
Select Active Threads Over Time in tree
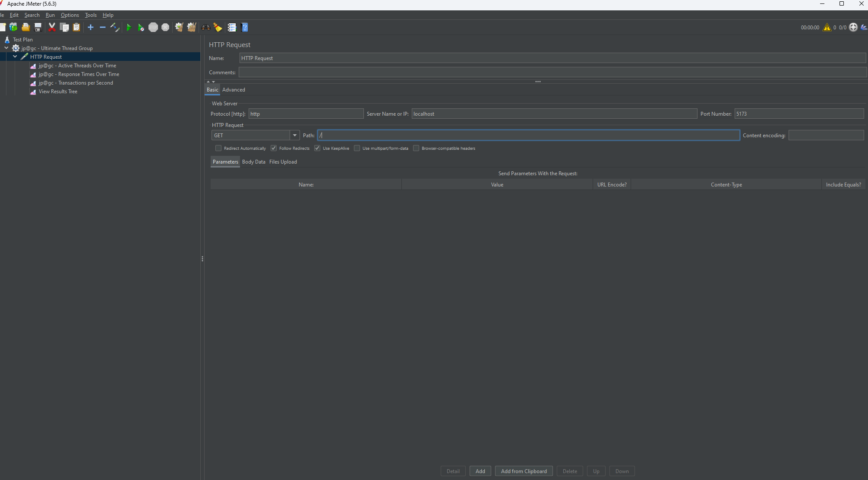click(77, 65)
